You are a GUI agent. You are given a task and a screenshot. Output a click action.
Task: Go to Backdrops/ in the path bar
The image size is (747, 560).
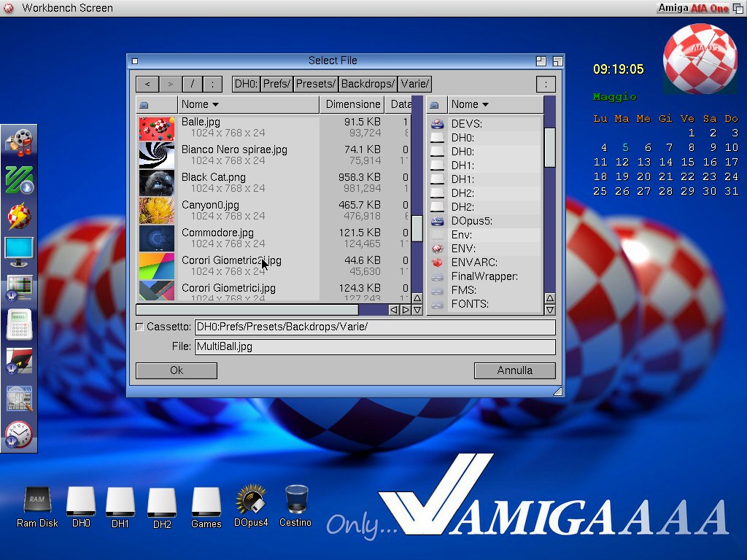[x=368, y=84]
